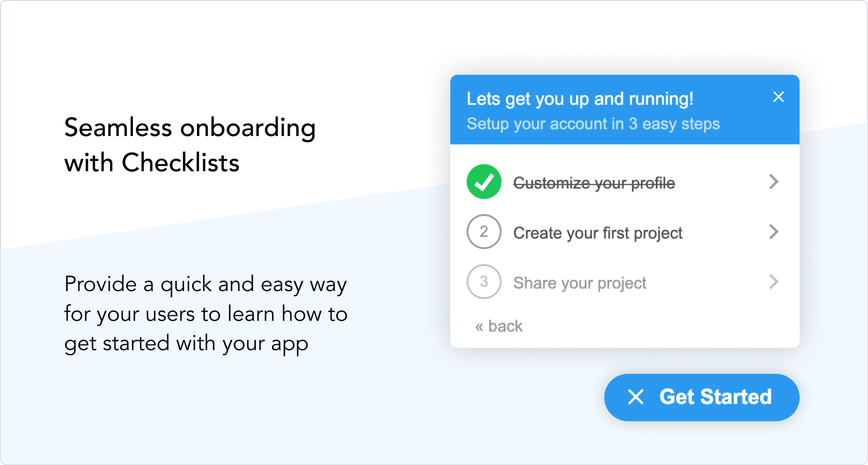868x465 pixels.
Task: Click the X icon in Get Started button
Action: (636, 397)
